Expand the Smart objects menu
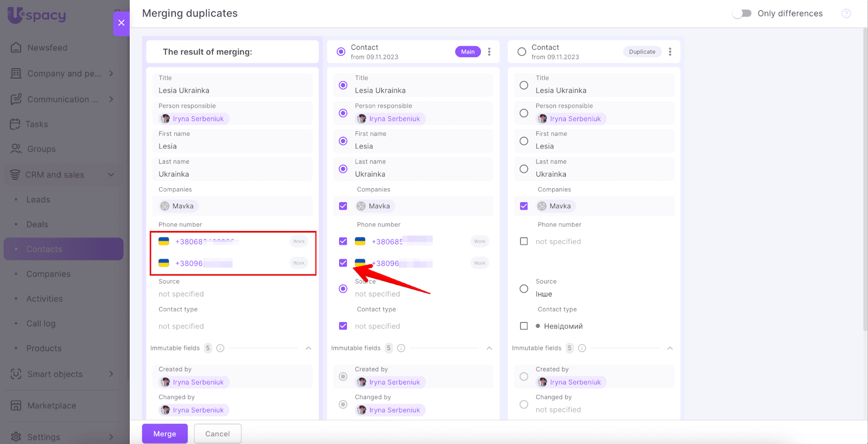This screenshot has height=444, width=868. pyautogui.click(x=111, y=374)
